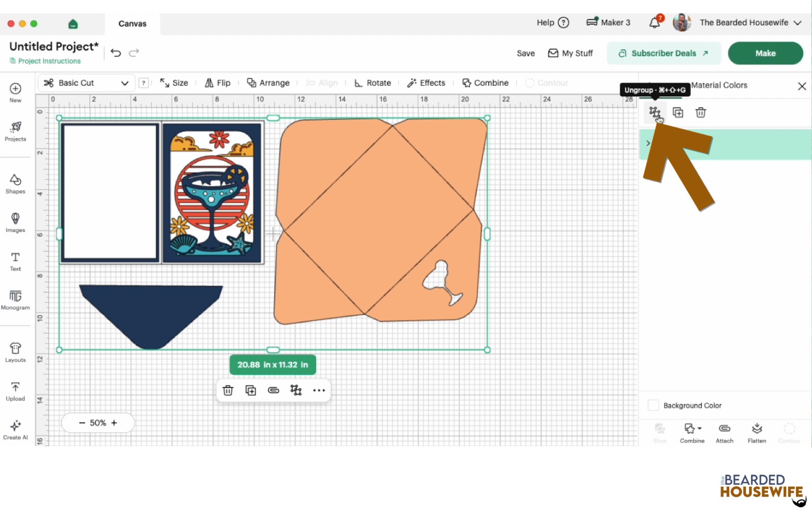Open the Shapes tool
This screenshot has height=516, width=812.
click(x=15, y=184)
